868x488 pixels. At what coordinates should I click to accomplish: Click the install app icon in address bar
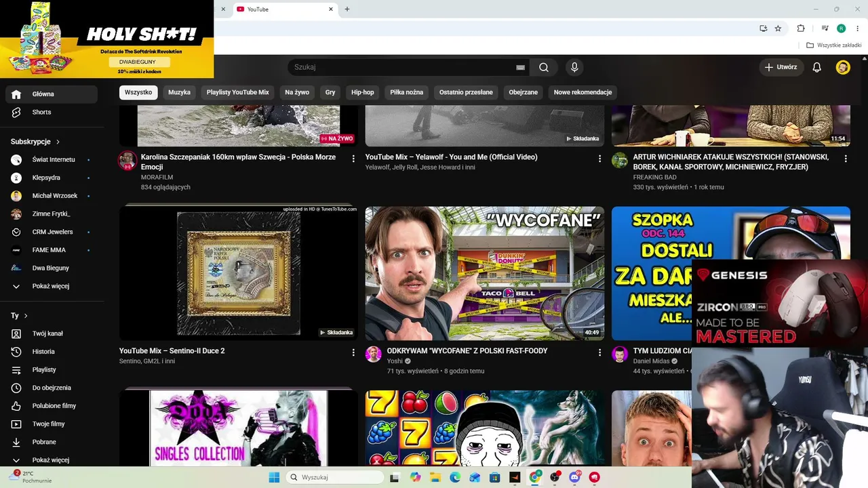click(764, 28)
